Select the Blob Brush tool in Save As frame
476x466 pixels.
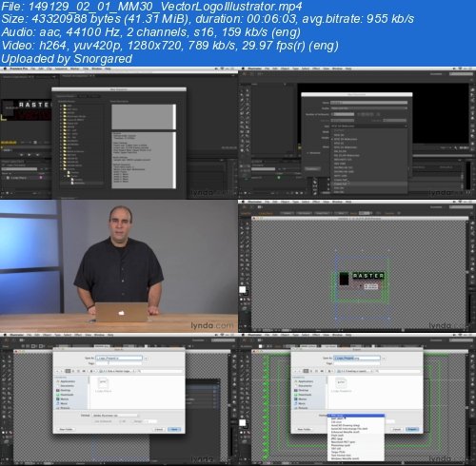point(4,380)
